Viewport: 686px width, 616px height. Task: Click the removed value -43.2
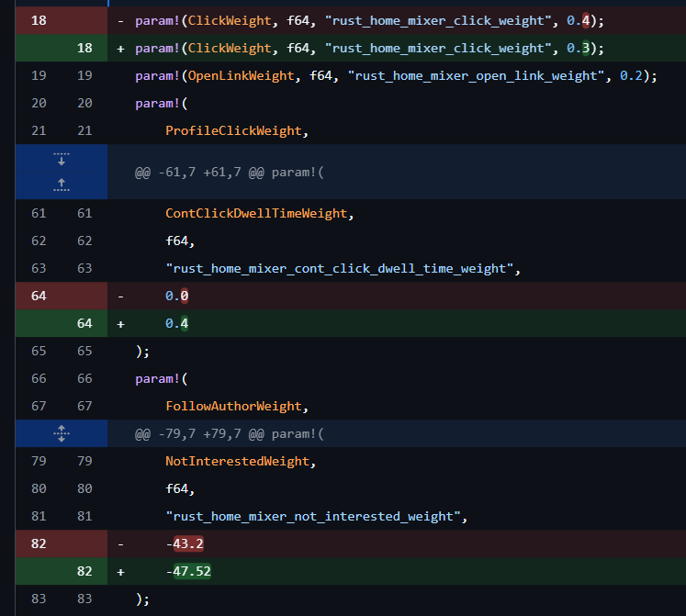(185, 543)
